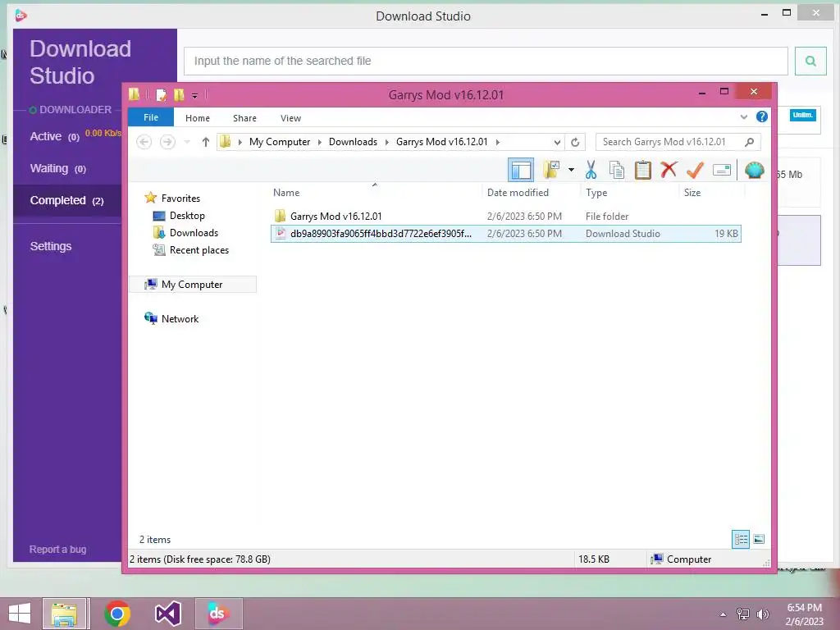
Task: Open Active downloads in Download Studio
Action: point(55,137)
